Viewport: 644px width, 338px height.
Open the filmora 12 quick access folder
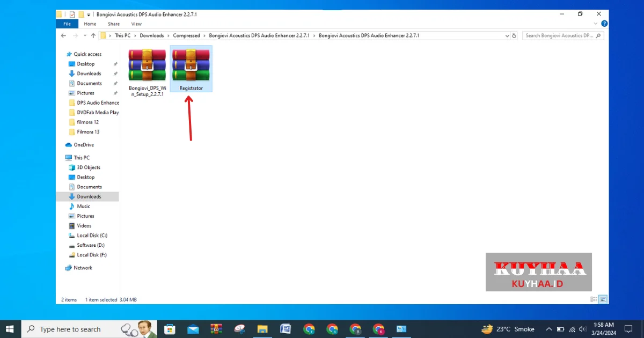pos(87,122)
